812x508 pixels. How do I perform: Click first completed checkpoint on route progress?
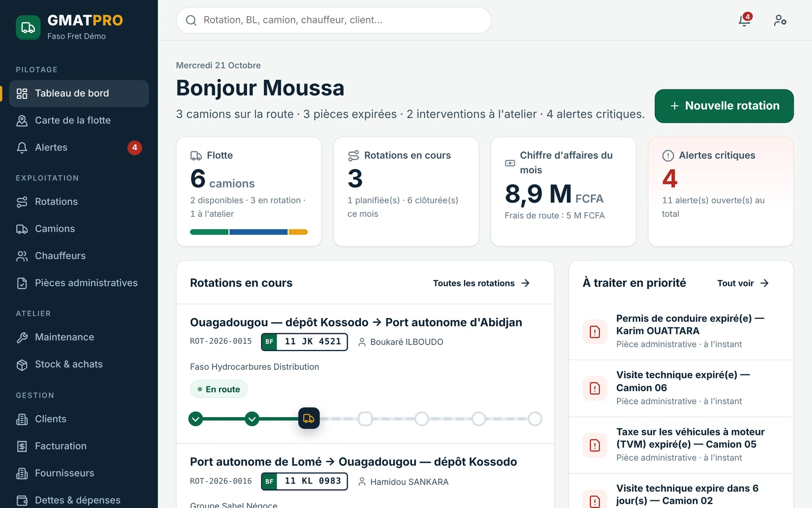click(x=195, y=419)
